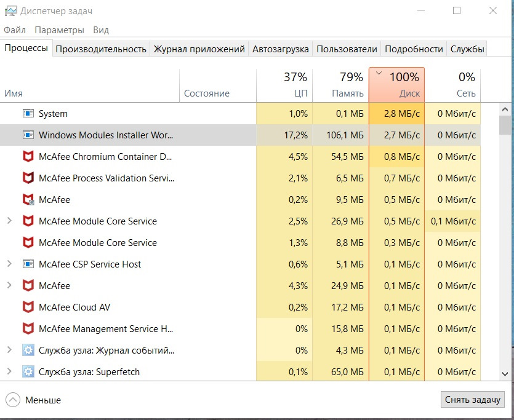Expand the Superfetch service host node
The image size is (514, 420).
[9, 372]
